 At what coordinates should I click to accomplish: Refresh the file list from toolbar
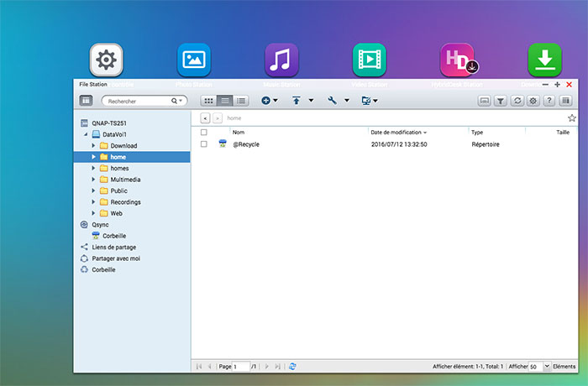pos(517,101)
